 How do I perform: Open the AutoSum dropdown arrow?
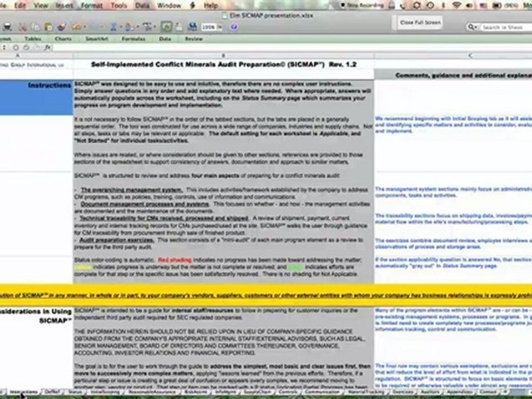click(x=120, y=27)
